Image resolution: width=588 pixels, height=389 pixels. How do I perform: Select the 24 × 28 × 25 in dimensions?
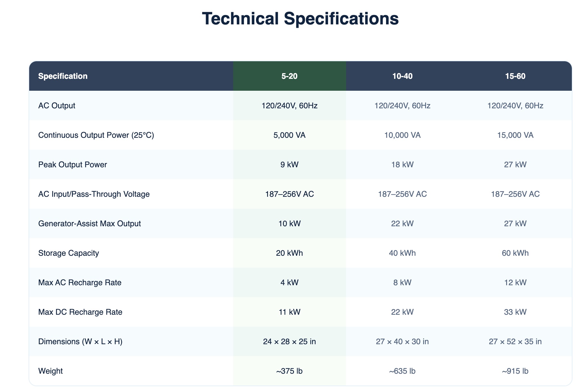289,341
